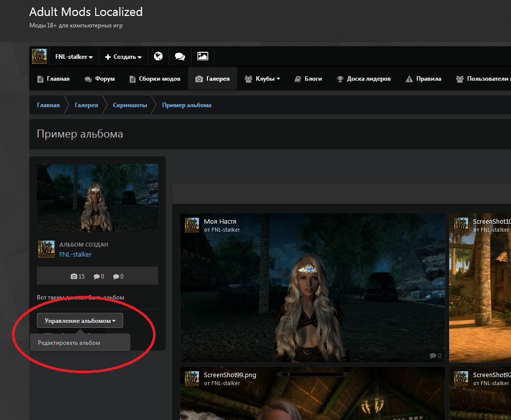Open the Моя Настя image thumbnail

coord(312,294)
